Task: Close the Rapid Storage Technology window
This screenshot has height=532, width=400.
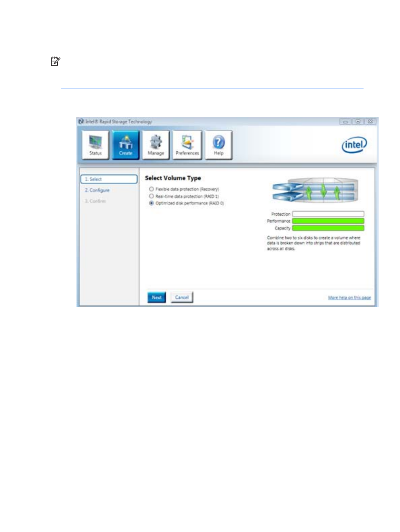Action: 370,121
